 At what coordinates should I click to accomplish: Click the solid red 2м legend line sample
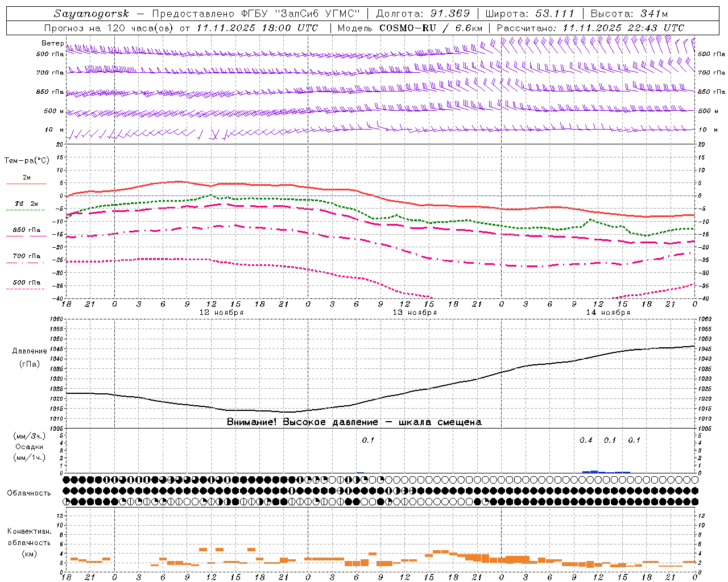(26, 184)
